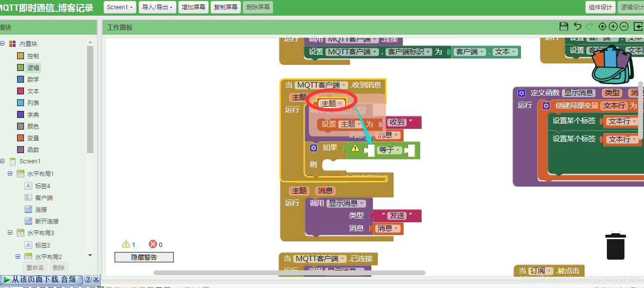Click the trash can on the workspace

616,246
